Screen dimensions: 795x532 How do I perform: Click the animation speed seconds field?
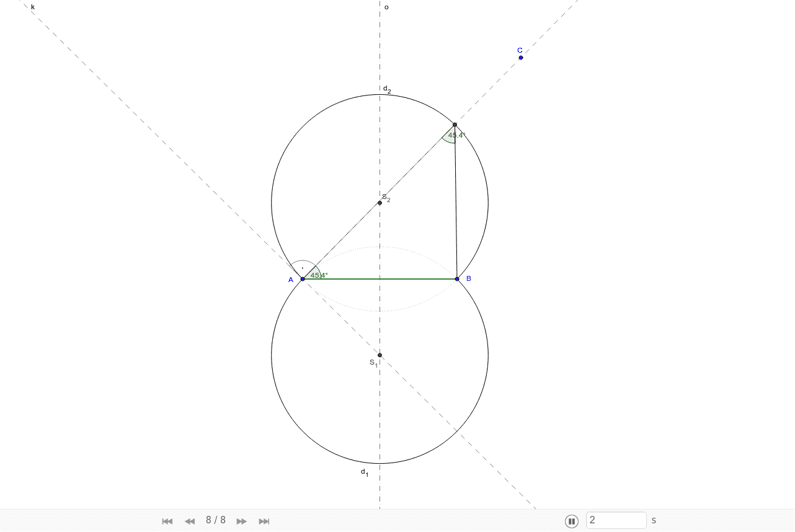click(x=616, y=520)
